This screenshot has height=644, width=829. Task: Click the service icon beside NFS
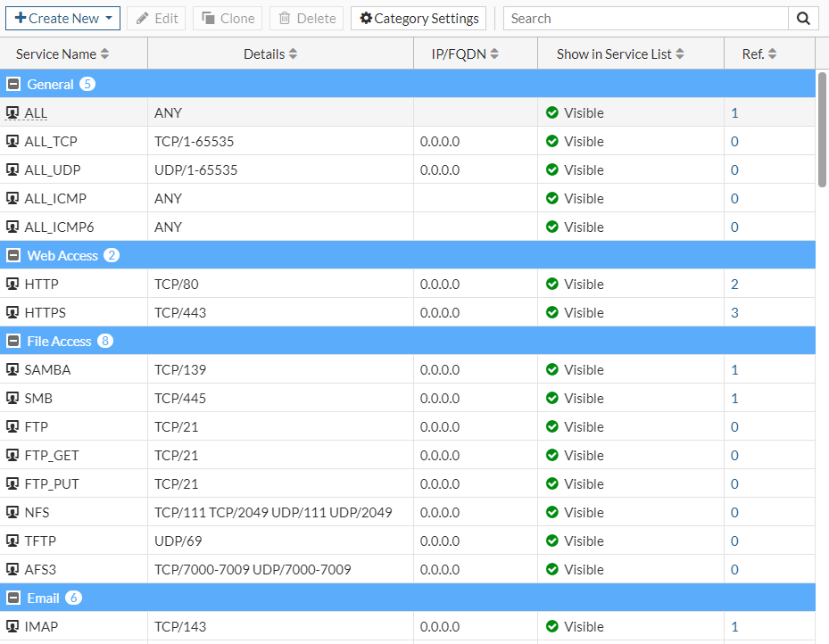click(x=12, y=513)
